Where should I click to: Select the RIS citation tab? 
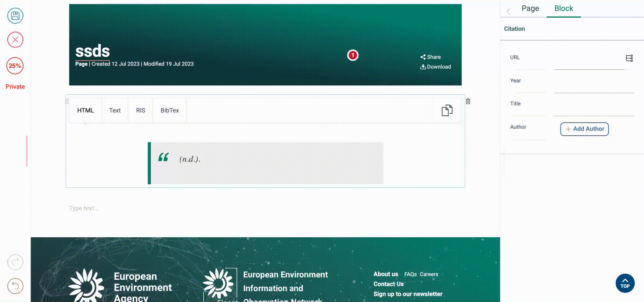point(141,110)
